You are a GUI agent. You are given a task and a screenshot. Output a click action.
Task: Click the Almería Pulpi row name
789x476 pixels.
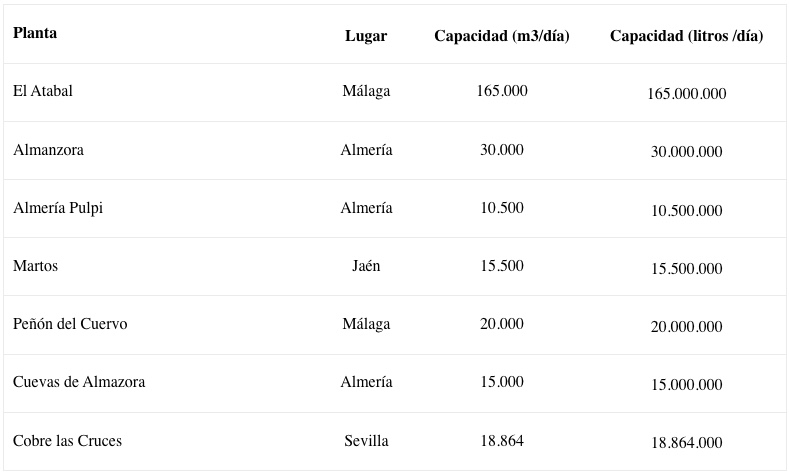point(58,208)
